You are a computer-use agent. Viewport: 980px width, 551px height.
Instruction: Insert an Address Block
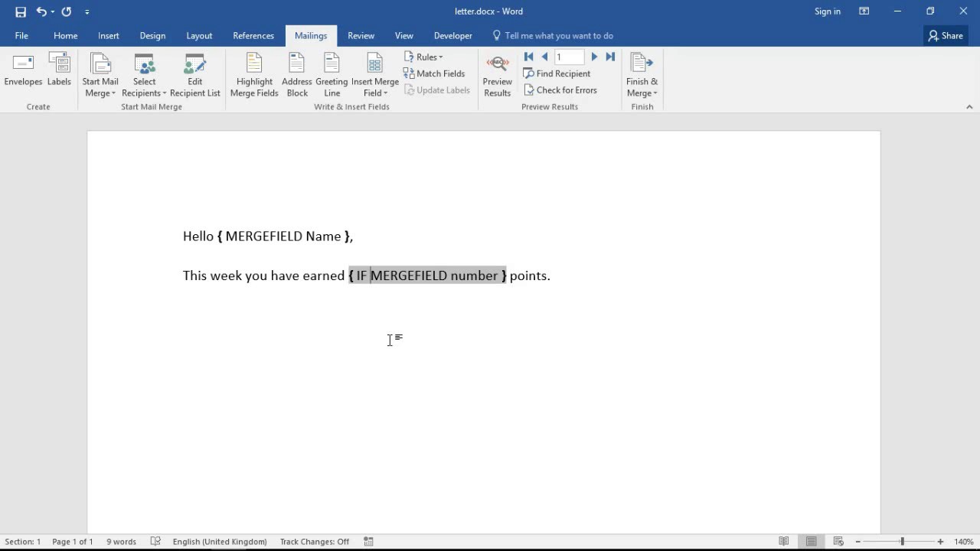(297, 73)
